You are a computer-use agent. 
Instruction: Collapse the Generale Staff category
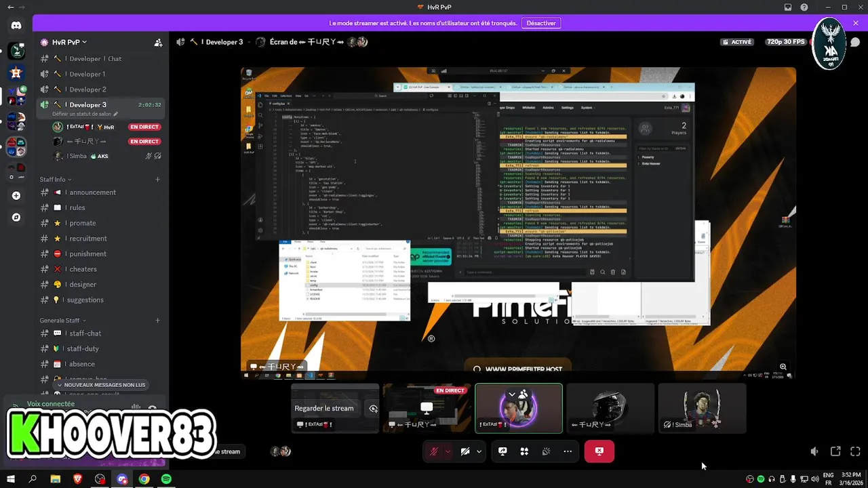point(63,321)
